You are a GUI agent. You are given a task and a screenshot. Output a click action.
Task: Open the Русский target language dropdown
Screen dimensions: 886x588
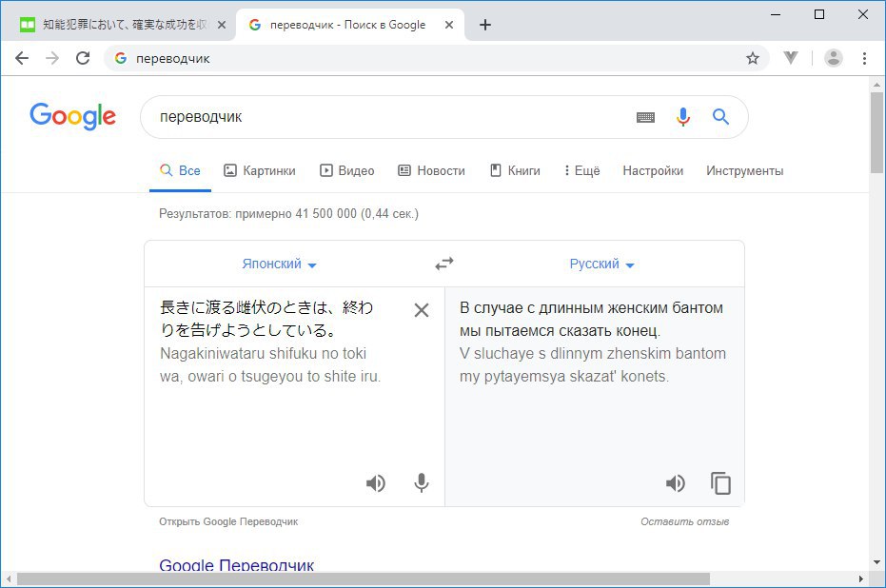(601, 264)
